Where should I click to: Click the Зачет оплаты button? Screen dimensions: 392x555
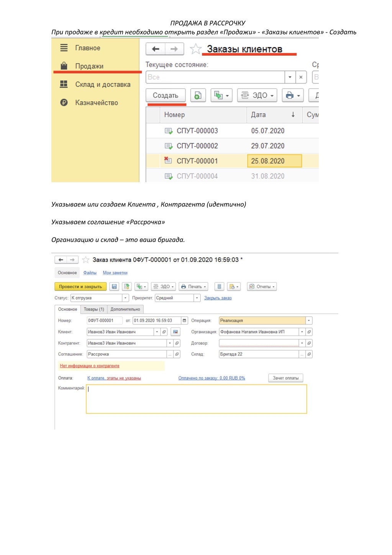(286, 378)
